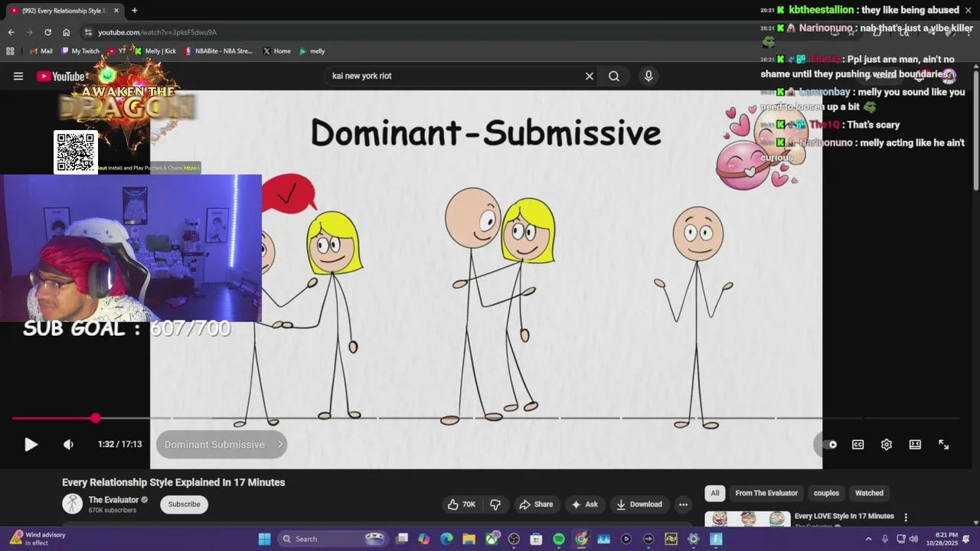Open Spotify from the taskbar
This screenshot has width=980, height=551.
click(559, 539)
